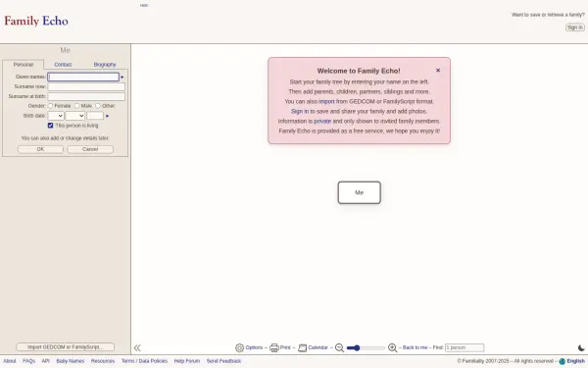This screenshot has height=368, width=588.
Task: Click the private link in welcome message
Action: click(322, 121)
